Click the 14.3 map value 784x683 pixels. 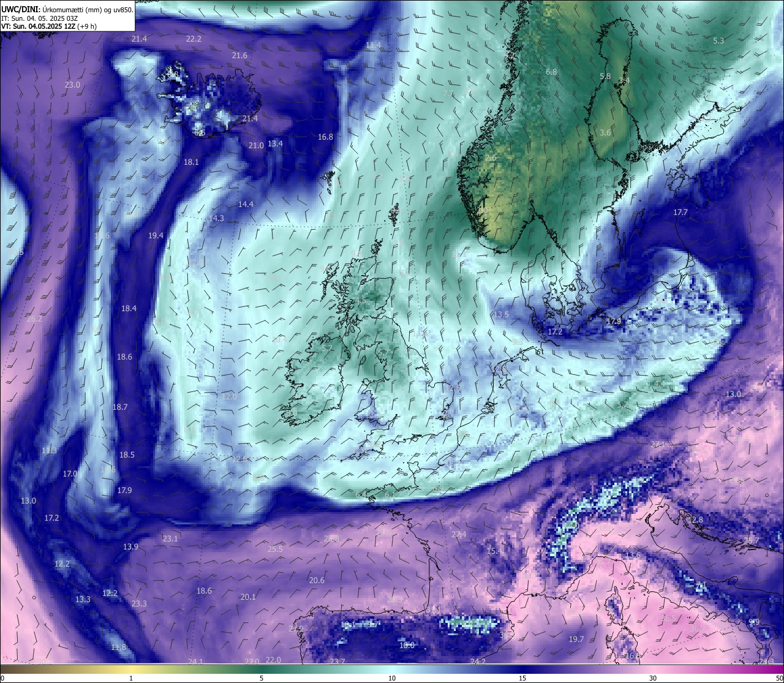point(216,218)
